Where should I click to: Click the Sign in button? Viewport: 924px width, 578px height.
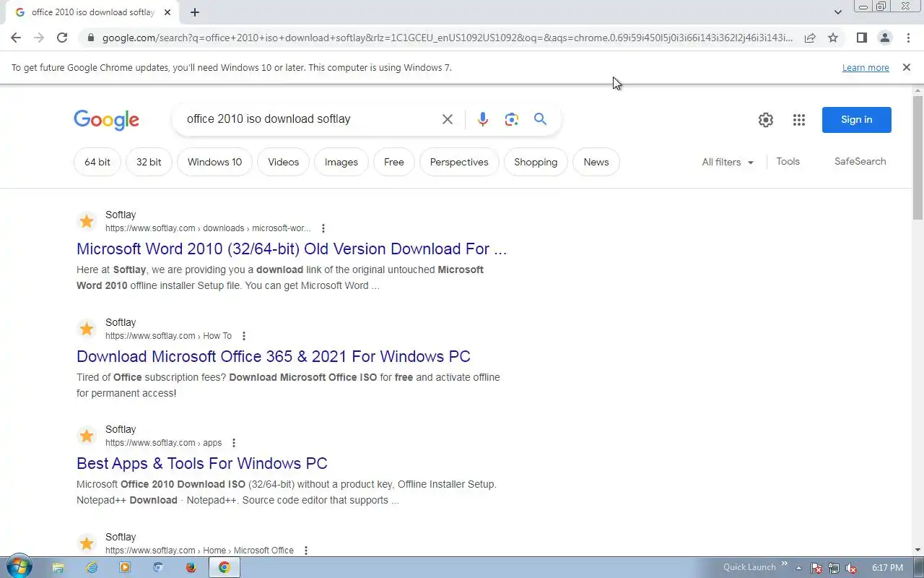857,120
